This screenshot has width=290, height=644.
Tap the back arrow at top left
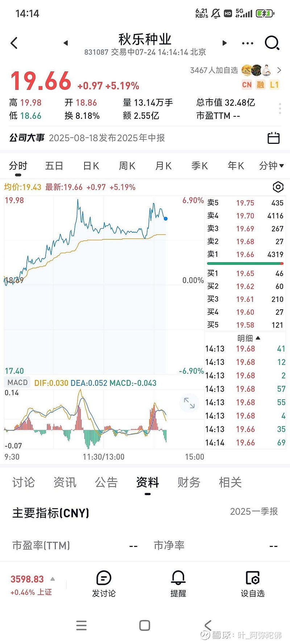pos(14,43)
